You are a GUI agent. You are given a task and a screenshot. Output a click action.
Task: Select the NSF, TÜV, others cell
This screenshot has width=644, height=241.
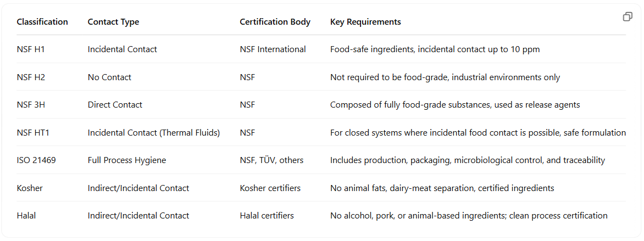point(271,160)
